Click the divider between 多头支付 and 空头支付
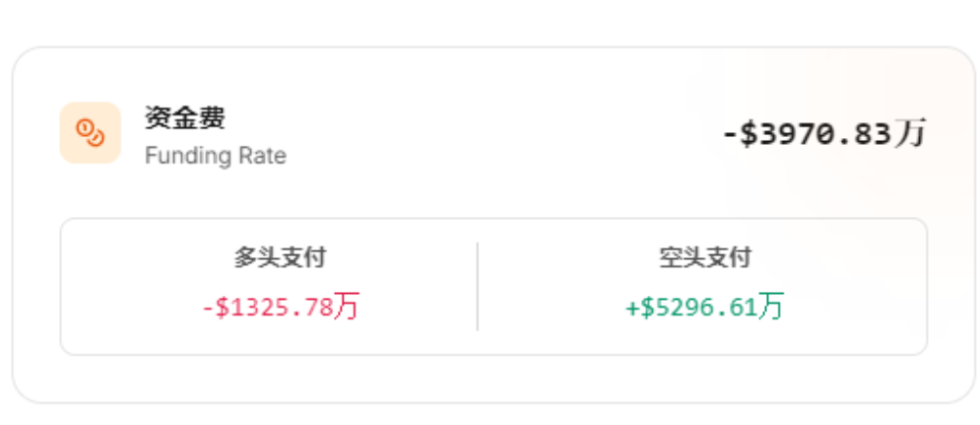 tap(478, 286)
